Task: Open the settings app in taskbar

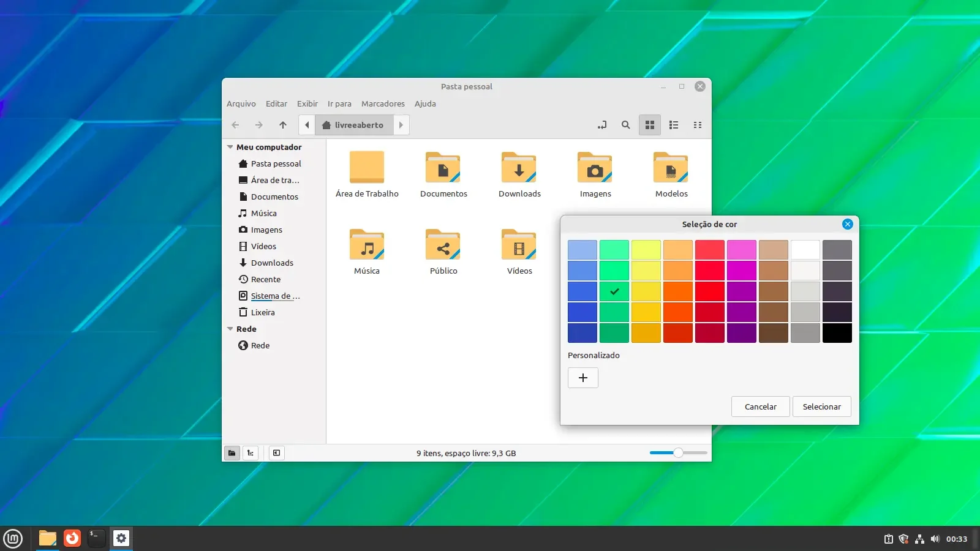Action: 121,538
